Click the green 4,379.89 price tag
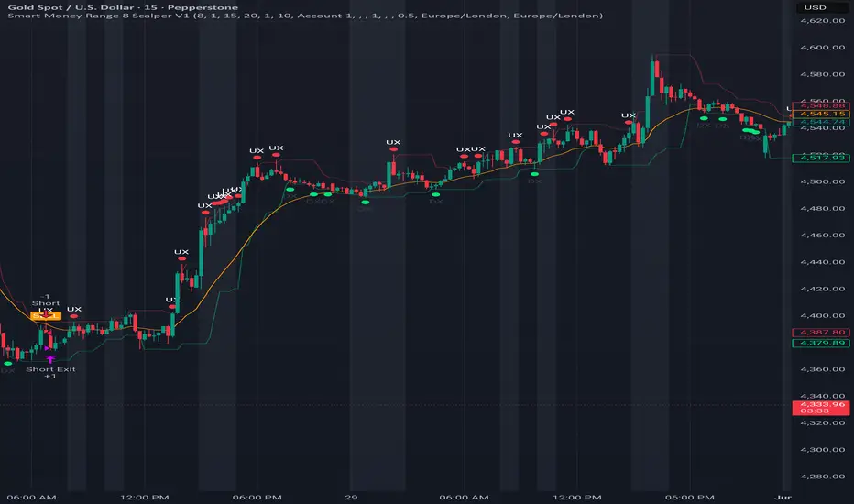854x504 pixels. click(x=820, y=343)
